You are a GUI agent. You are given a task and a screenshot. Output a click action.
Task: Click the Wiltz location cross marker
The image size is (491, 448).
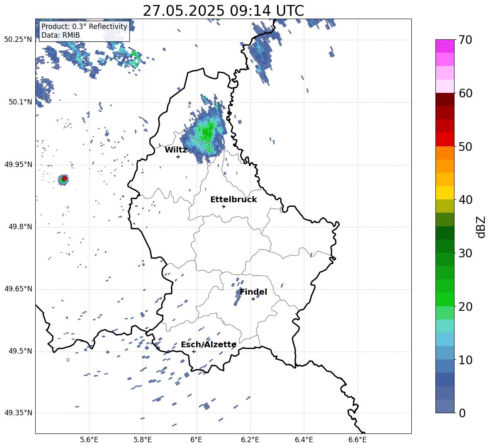(178, 157)
